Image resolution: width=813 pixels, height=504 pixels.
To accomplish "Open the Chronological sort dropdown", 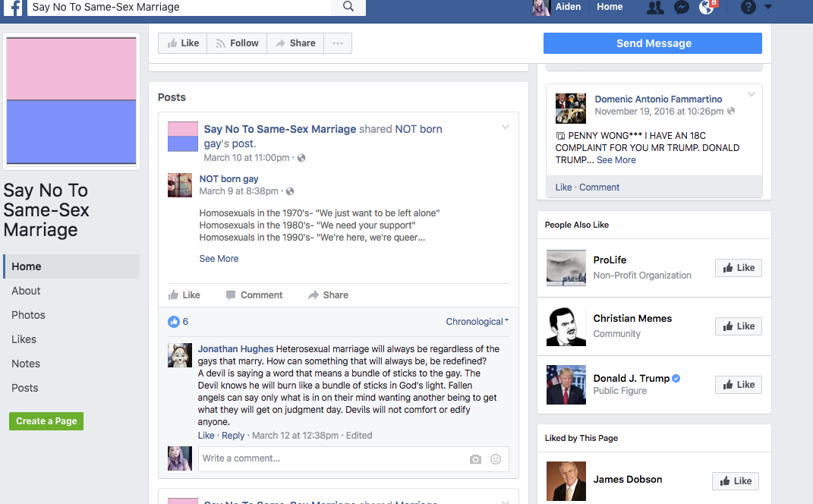I will [477, 322].
